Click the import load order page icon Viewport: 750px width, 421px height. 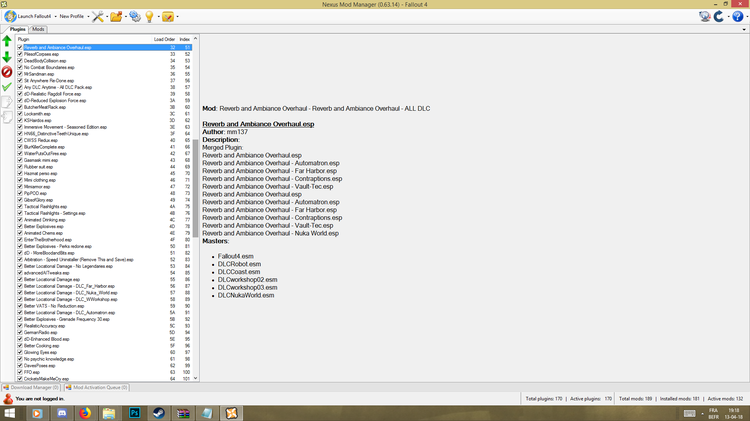[7, 117]
